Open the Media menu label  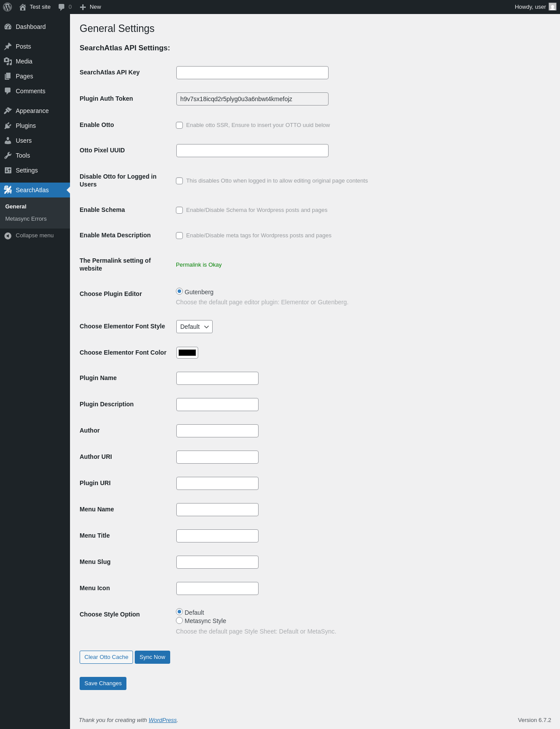point(24,61)
